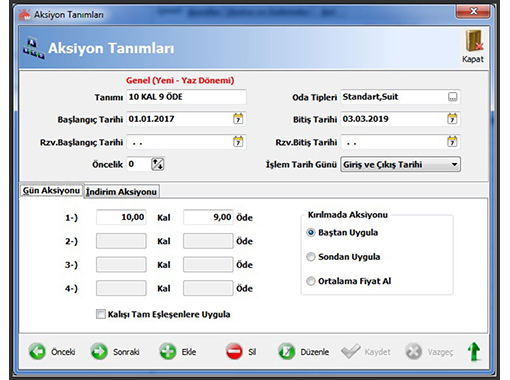This screenshot has width=510, height=380.
Task: Click the Aksiyon Tanımları header icon
Action: [x=33, y=49]
